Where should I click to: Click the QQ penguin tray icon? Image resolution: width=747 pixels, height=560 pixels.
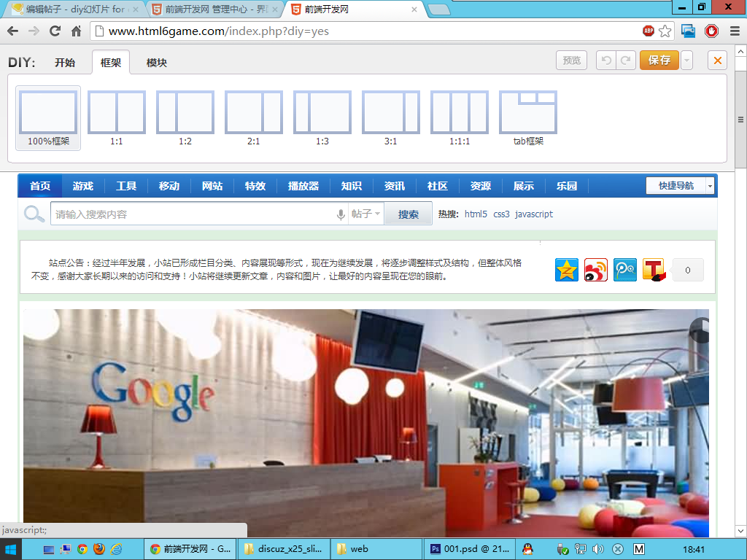(x=527, y=549)
